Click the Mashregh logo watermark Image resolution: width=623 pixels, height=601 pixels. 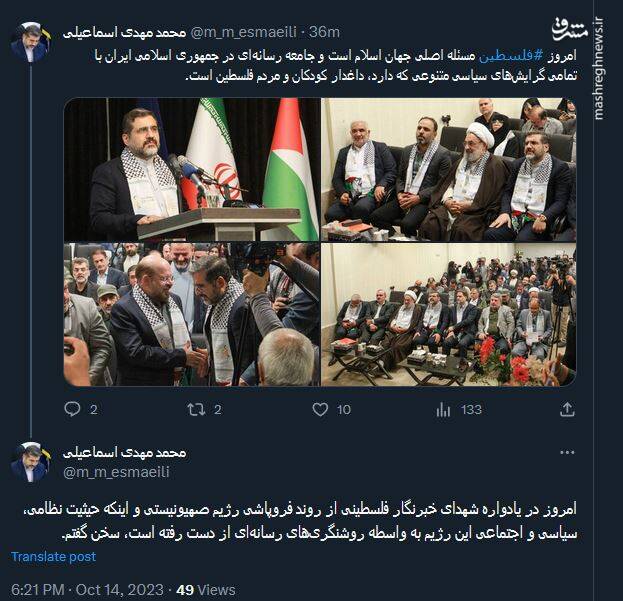pos(570,29)
